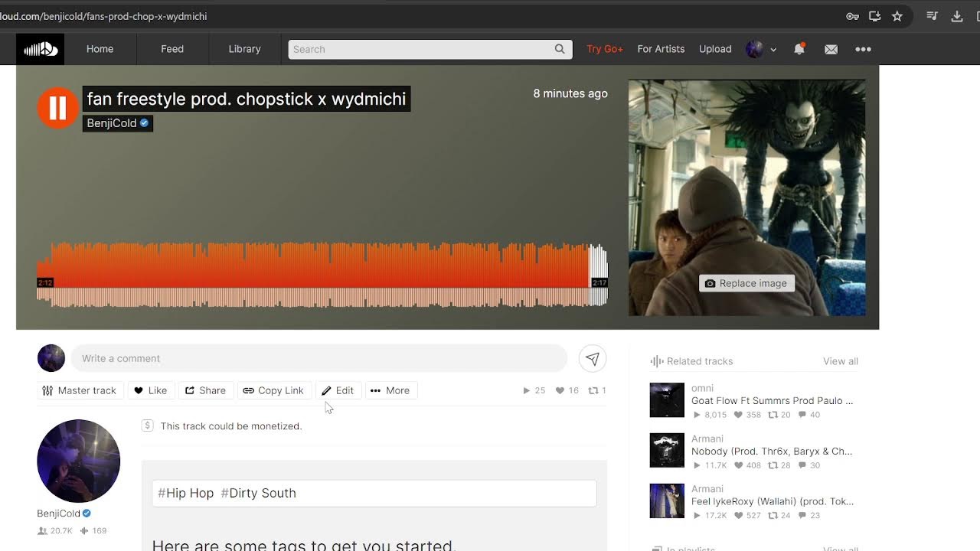Viewport: 980px width, 551px height.
Task: Click the BenjiCold verified badge in the title
Action: 144,123
